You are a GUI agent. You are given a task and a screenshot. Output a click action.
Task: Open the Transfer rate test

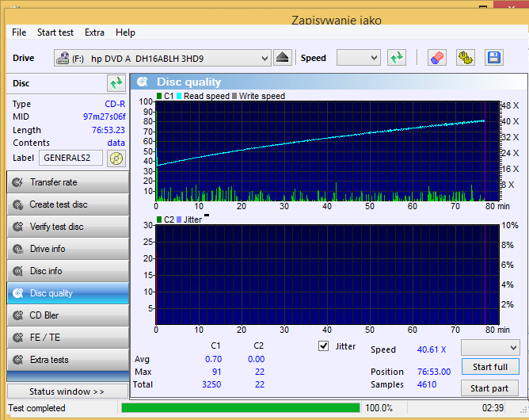(68, 182)
